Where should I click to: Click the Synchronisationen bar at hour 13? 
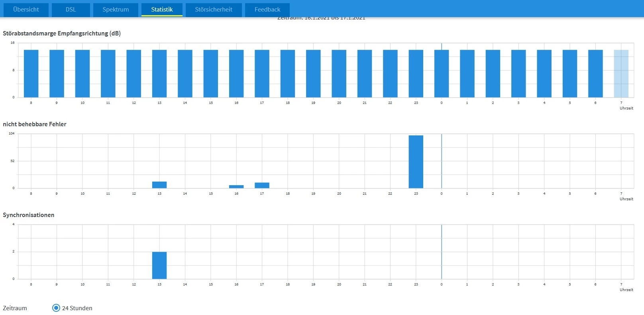click(x=159, y=265)
